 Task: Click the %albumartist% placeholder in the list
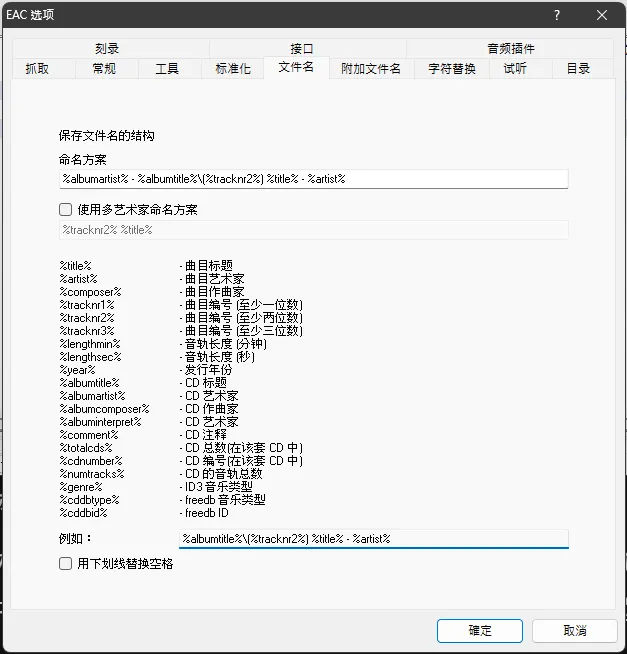pos(93,396)
